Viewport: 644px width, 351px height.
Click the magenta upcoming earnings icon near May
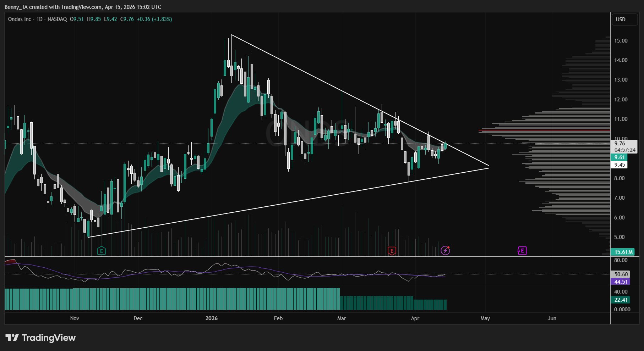(522, 251)
